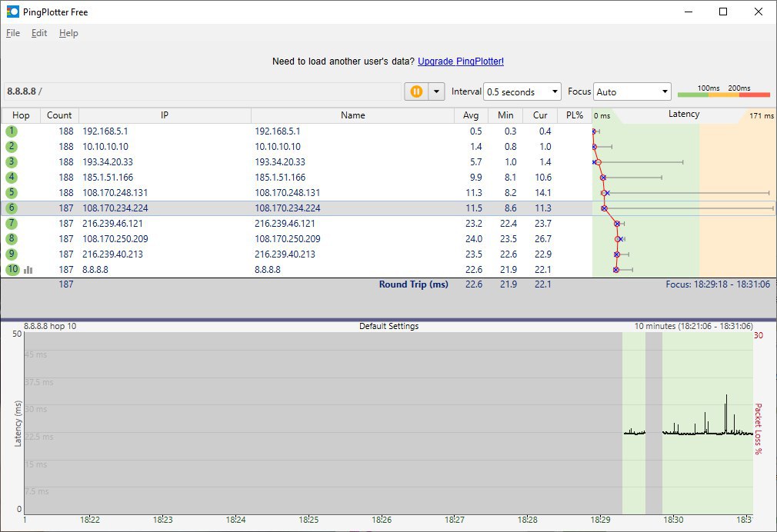
Task: Select IP cell 108.170.248.131
Action: tap(115, 193)
